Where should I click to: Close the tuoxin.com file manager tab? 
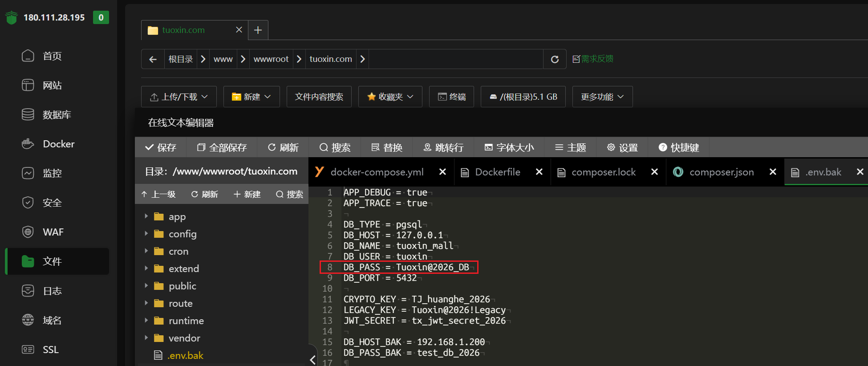click(239, 30)
